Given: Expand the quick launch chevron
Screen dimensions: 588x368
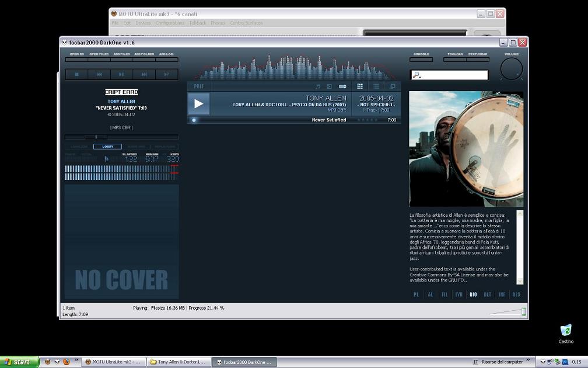Looking at the screenshot, I should pyautogui.click(x=76, y=360).
